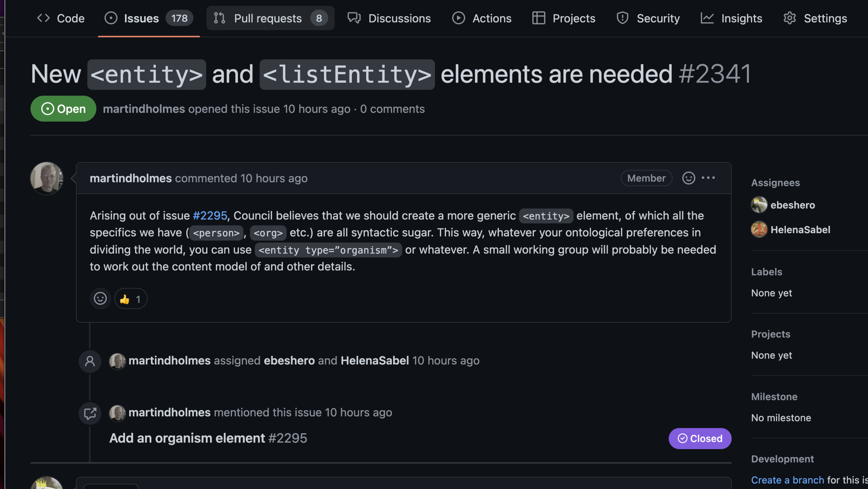Click the add reaction smiley below comment

click(100, 298)
